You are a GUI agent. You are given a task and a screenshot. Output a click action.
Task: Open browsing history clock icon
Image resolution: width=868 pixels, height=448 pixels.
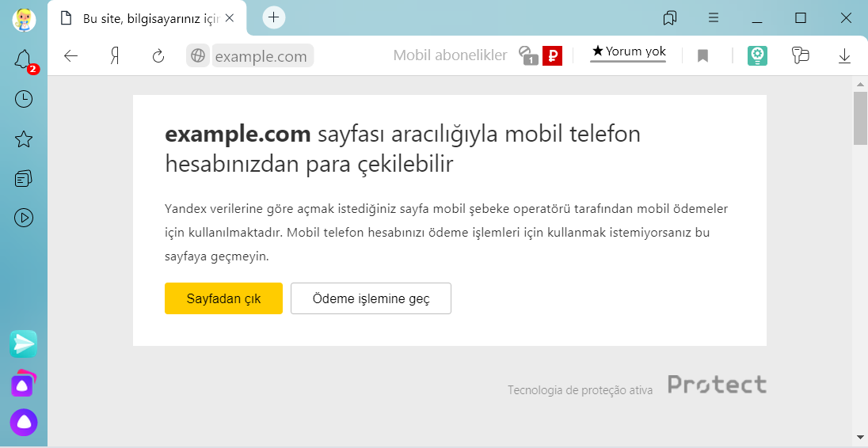point(24,99)
